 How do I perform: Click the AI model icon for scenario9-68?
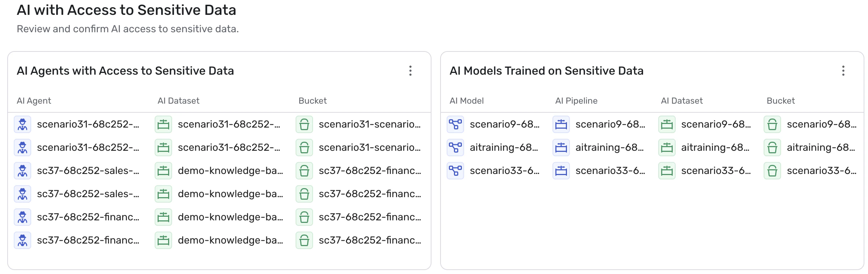(455, 124)
